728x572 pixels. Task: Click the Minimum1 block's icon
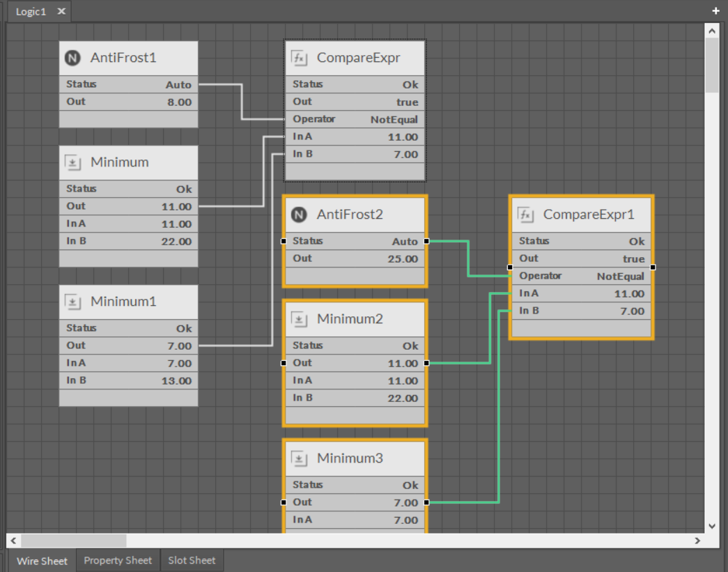pos(72,302)
